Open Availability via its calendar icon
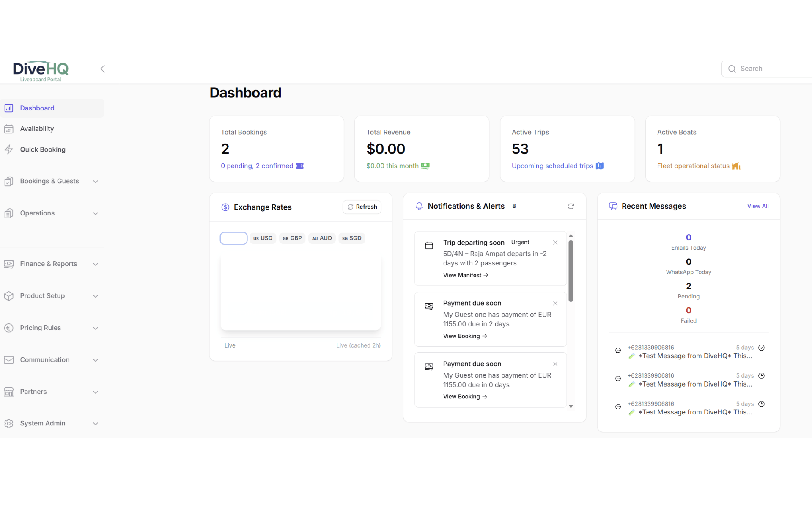 pos(9,129)
